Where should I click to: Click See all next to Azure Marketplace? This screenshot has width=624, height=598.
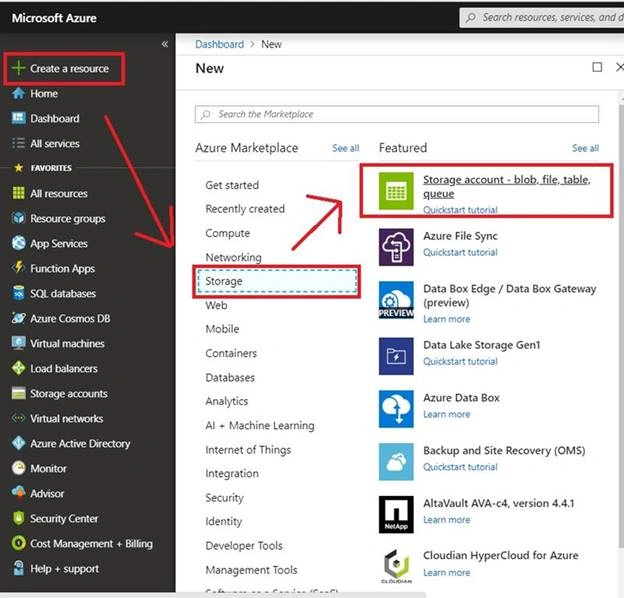(x=345, y=148)
